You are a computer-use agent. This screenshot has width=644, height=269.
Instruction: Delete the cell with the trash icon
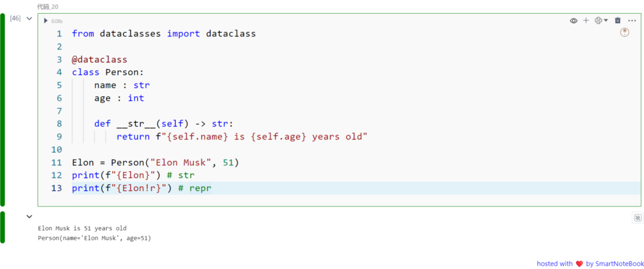(618, 20)
